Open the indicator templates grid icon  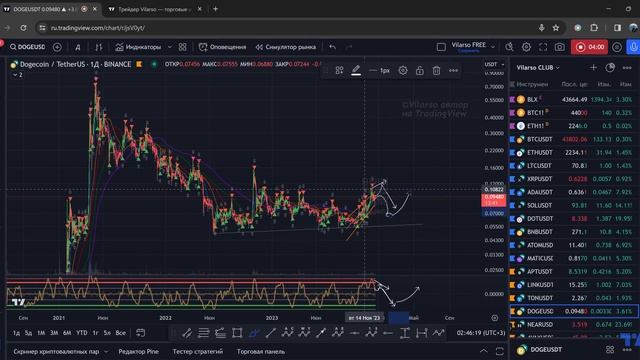[x=182, y=47]
